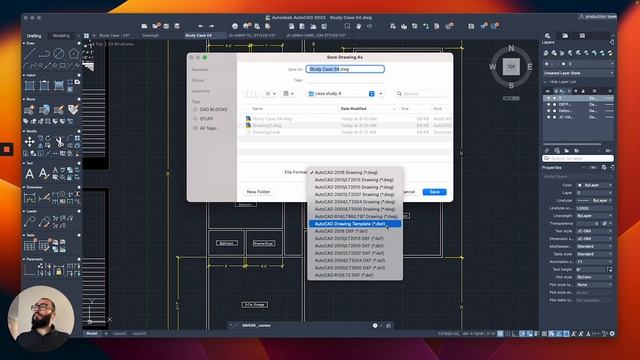Screen dimensions: 640x360
Task: Open the Linetype ByLayer dropdown
Action: [x=594, y=200]
